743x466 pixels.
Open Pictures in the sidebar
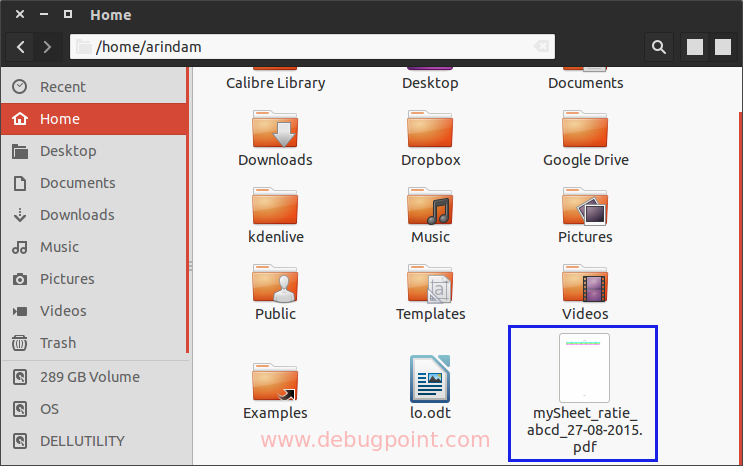94,279
